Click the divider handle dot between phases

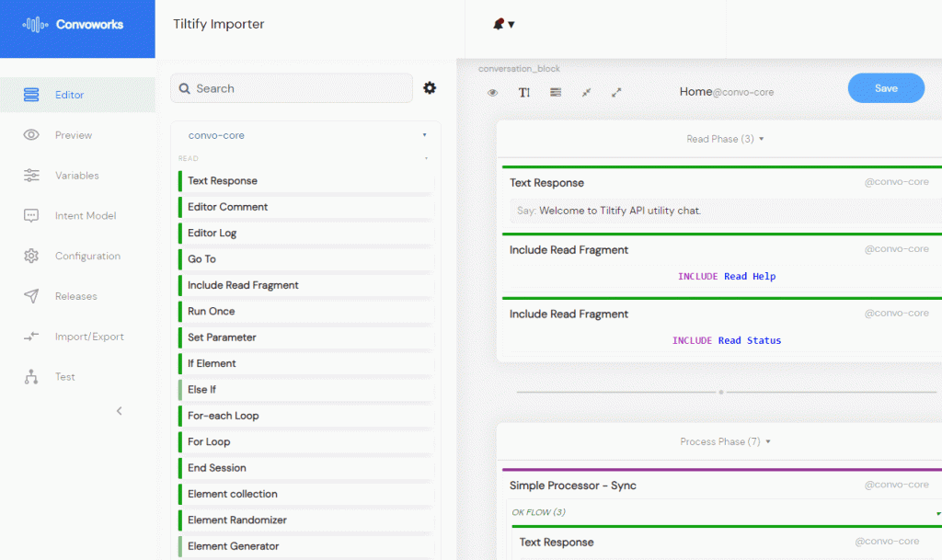pyautogui.click(x=721, y=392)
